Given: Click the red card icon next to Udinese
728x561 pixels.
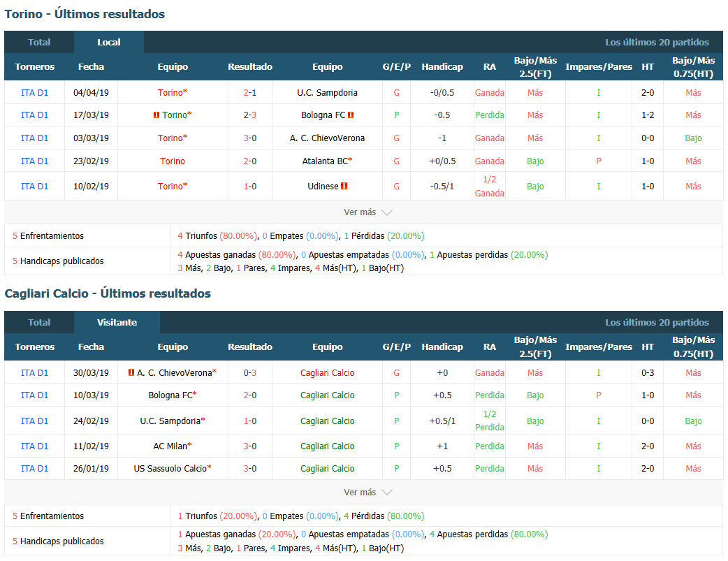Looking at the screenshot, I should tap(344, 187).
